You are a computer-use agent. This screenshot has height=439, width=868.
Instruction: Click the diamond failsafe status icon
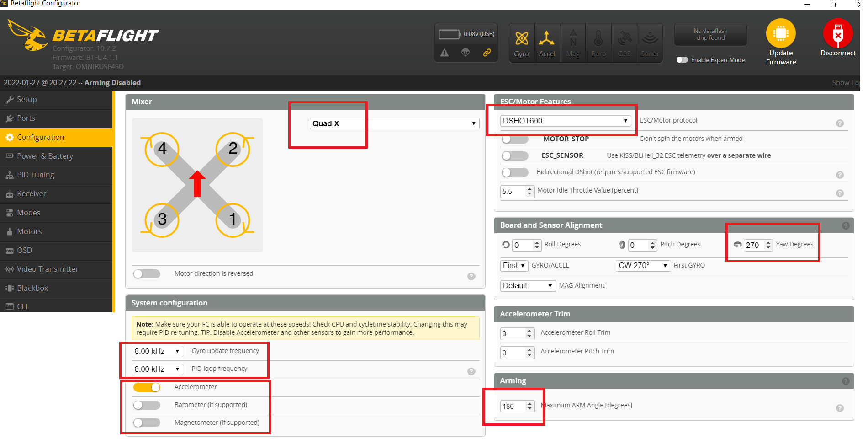(466, 53)
